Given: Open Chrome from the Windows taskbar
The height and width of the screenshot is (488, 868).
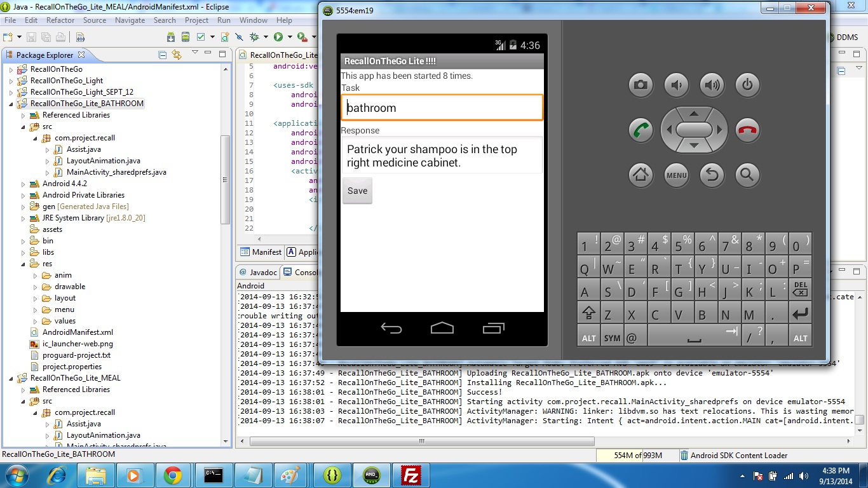Looking at the screenshot, I should click(x=172, y=475).
